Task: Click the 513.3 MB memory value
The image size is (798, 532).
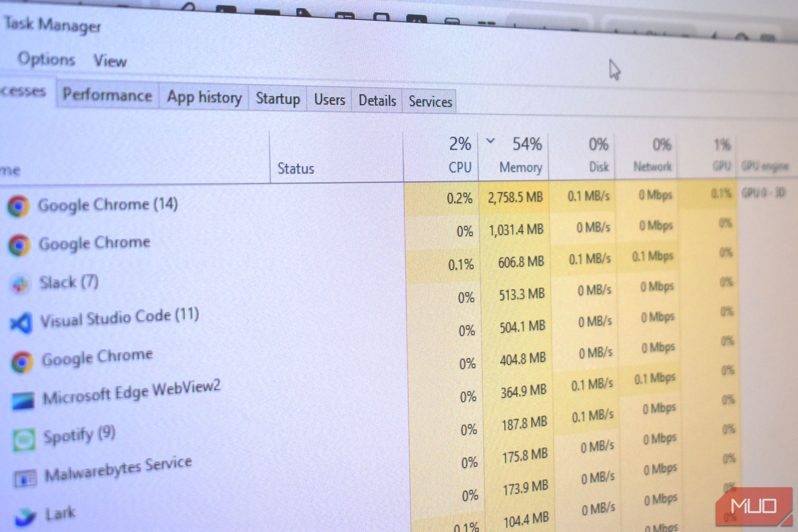Action: tap(521, 294)
